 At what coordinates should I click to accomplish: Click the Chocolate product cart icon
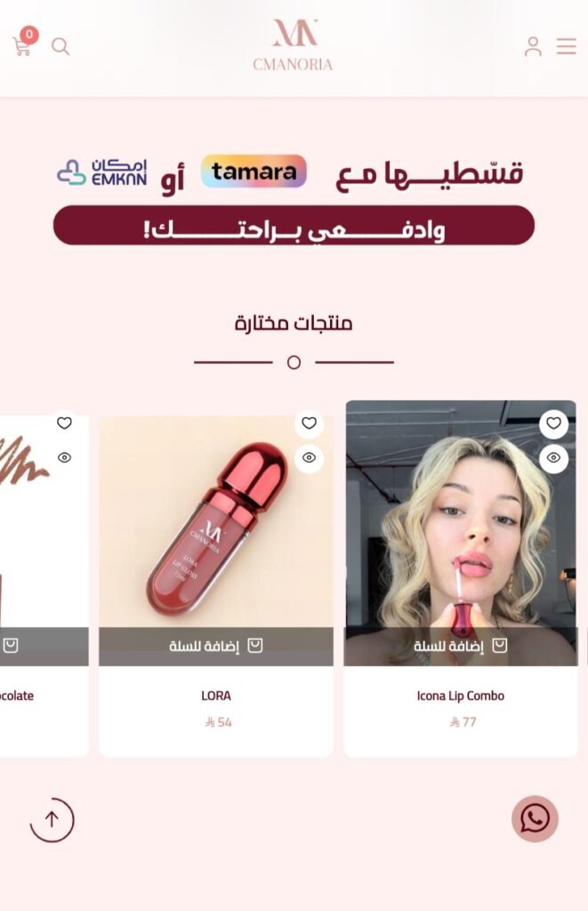(x=11, y=646)
